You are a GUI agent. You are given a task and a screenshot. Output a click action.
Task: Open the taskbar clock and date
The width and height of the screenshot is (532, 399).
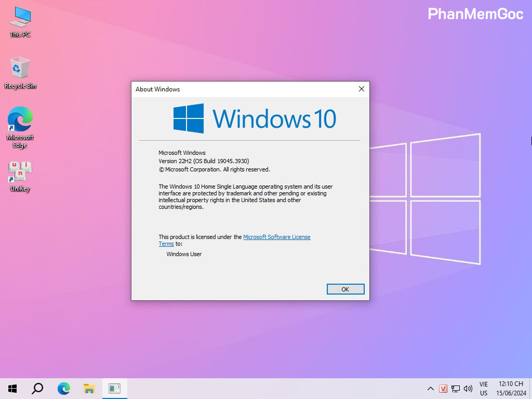coord(511,389)
